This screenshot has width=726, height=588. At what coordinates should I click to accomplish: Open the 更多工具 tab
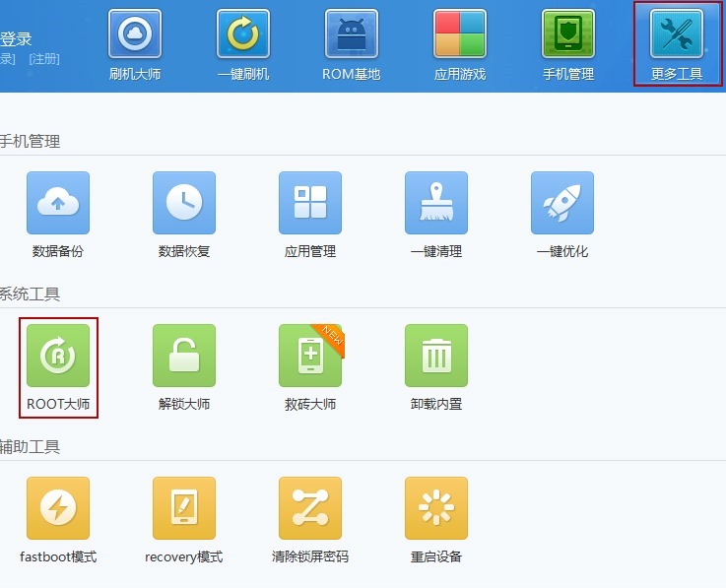click(677, 45)
